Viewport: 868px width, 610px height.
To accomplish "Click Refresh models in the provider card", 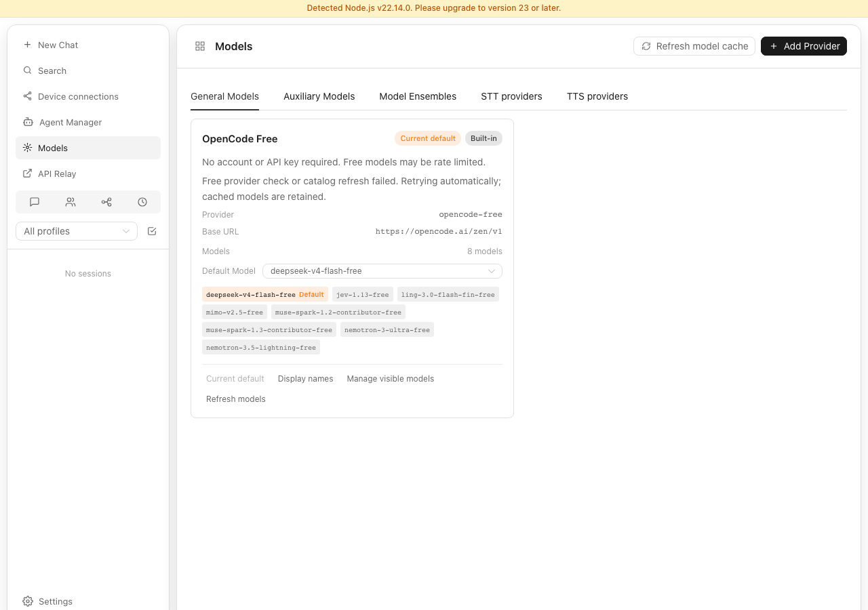I will click(x=236, y=399).
